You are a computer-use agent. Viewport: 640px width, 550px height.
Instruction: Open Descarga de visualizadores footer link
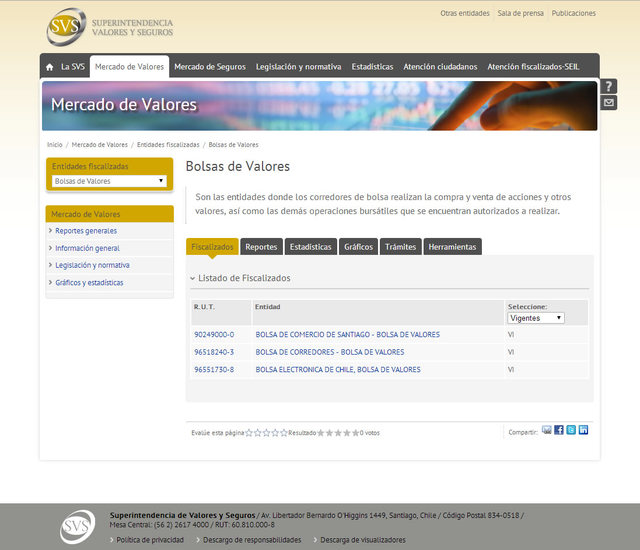coord(363,540)
